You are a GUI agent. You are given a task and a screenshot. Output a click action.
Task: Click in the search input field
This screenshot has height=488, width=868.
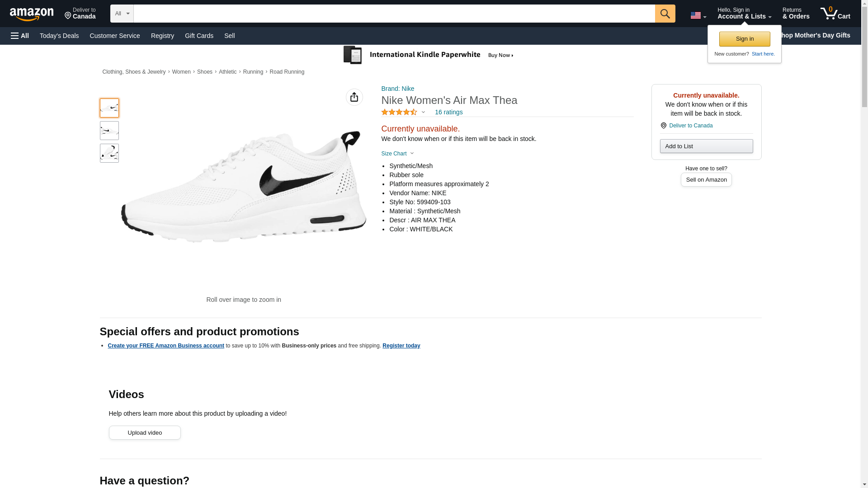click(x=394, y=14)
